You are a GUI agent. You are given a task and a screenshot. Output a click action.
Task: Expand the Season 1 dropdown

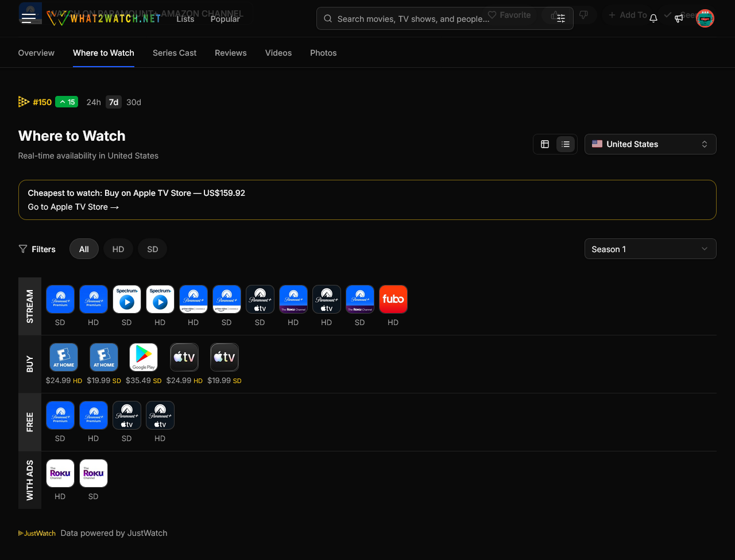pos(650,249)
